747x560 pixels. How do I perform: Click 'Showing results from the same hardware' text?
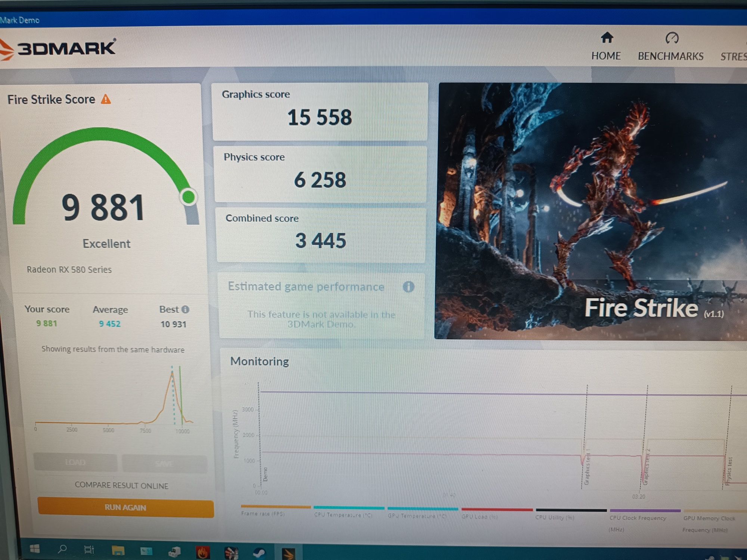(113, 349)
